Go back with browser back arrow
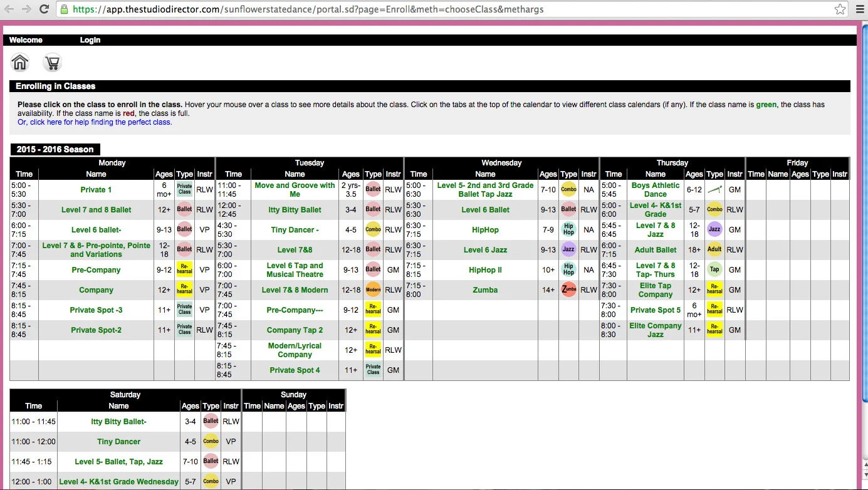Image resolution: width=868 pixels, height=490 pixels. 9,9
